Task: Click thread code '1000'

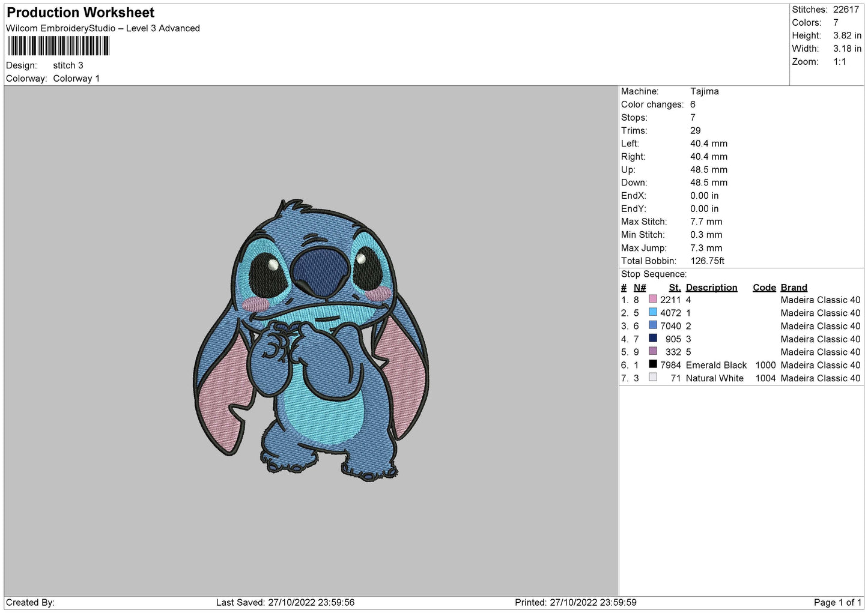Action: coord(765,365)
